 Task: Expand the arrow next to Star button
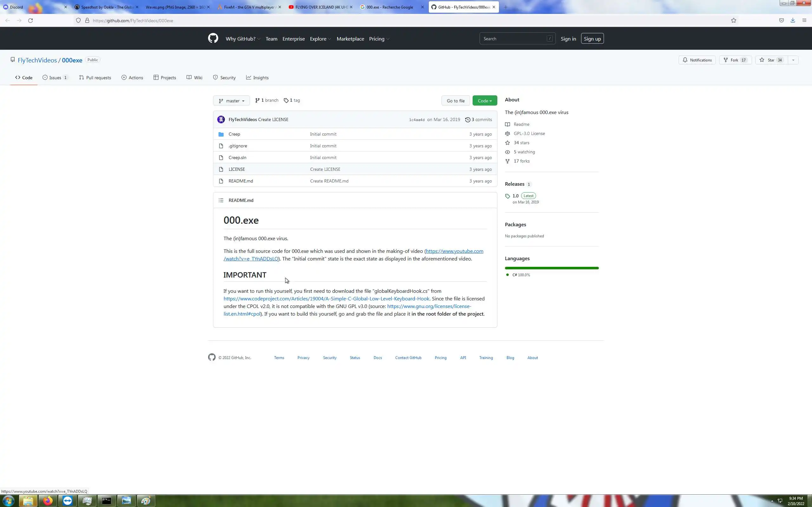click(793, 60)
